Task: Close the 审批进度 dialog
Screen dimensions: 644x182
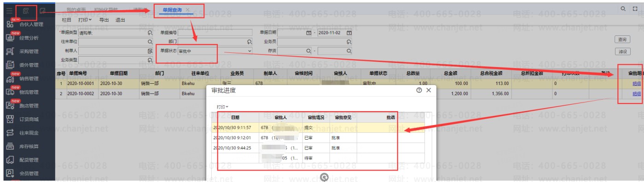Action: (x=429, y=91)
